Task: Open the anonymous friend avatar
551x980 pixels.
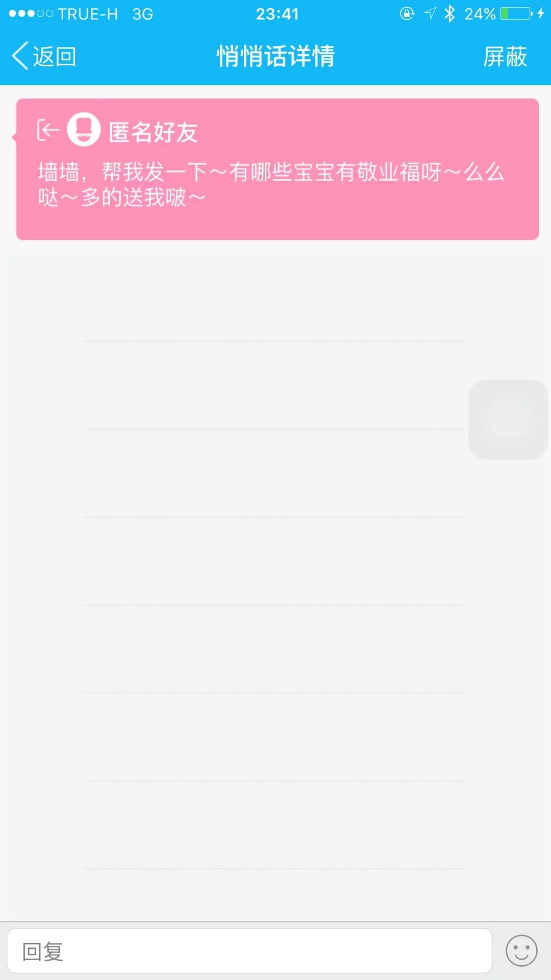Action: point(84,130)
